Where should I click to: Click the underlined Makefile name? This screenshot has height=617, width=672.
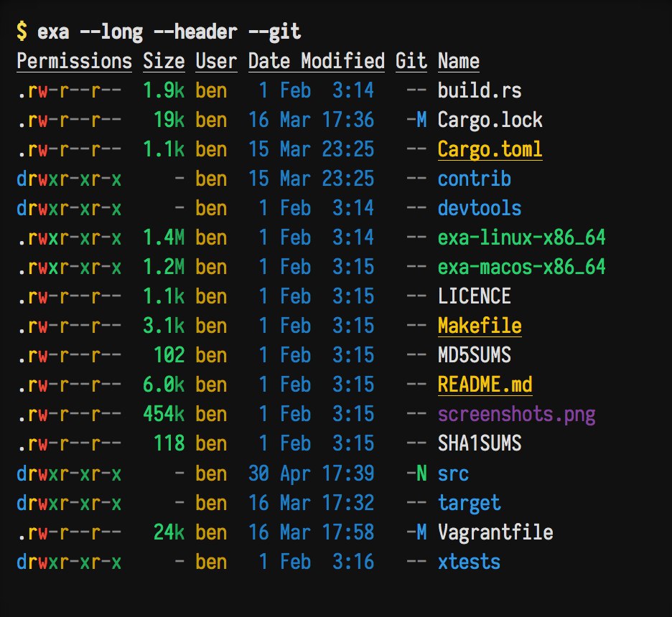(x=480, y=326)
